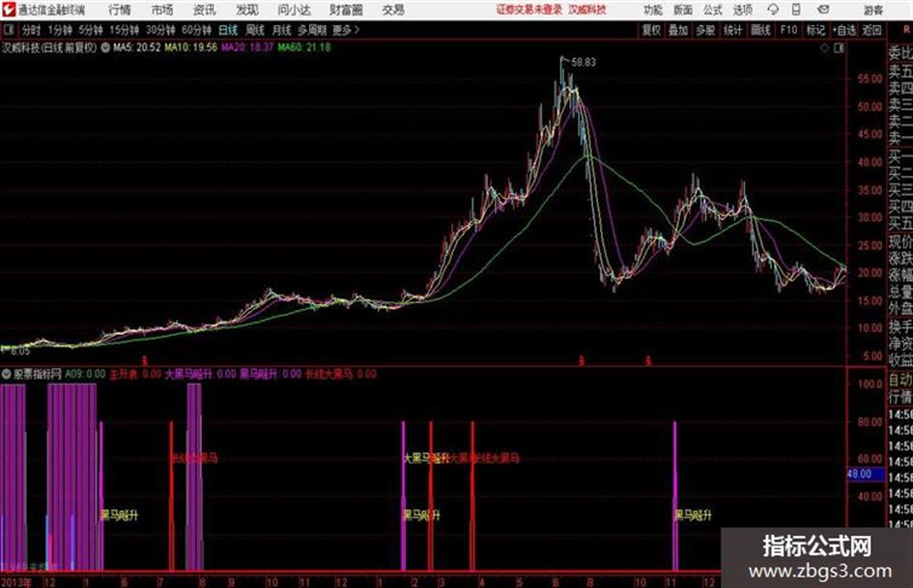
Task: Click the MA5: 20.52 label
Action: pos(136,47)
